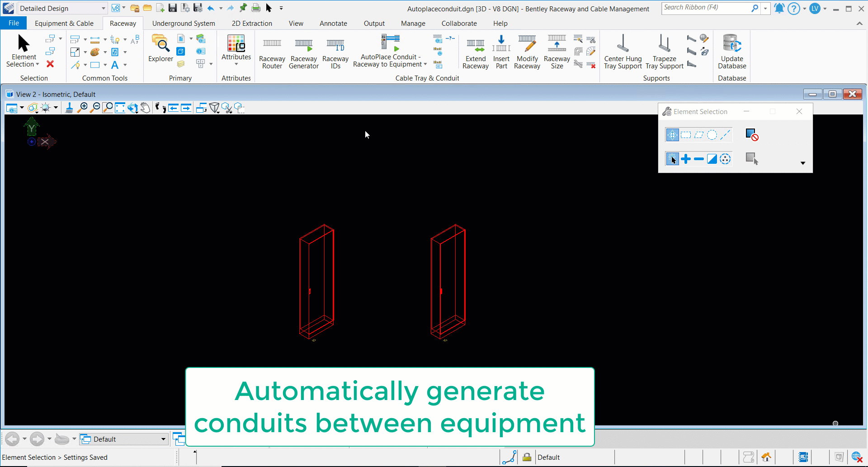868x467 pixels.
Task: Click the Search Ribbon input field
Action: click(705, 8)
